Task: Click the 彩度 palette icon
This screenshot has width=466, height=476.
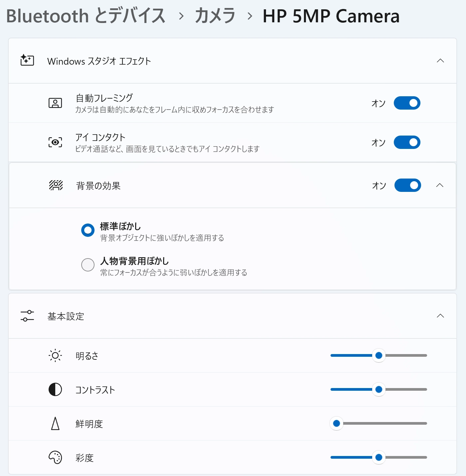Action: (x=55, y=457)
